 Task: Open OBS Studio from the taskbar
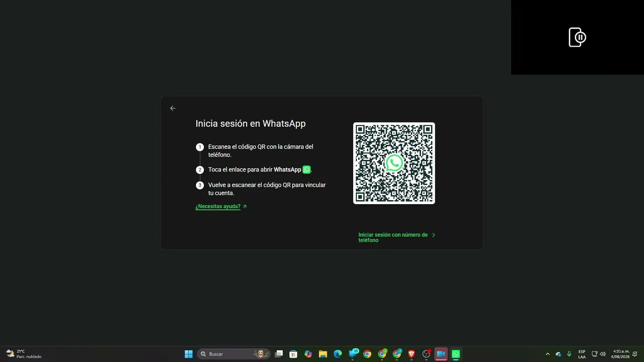coord(427,354)
